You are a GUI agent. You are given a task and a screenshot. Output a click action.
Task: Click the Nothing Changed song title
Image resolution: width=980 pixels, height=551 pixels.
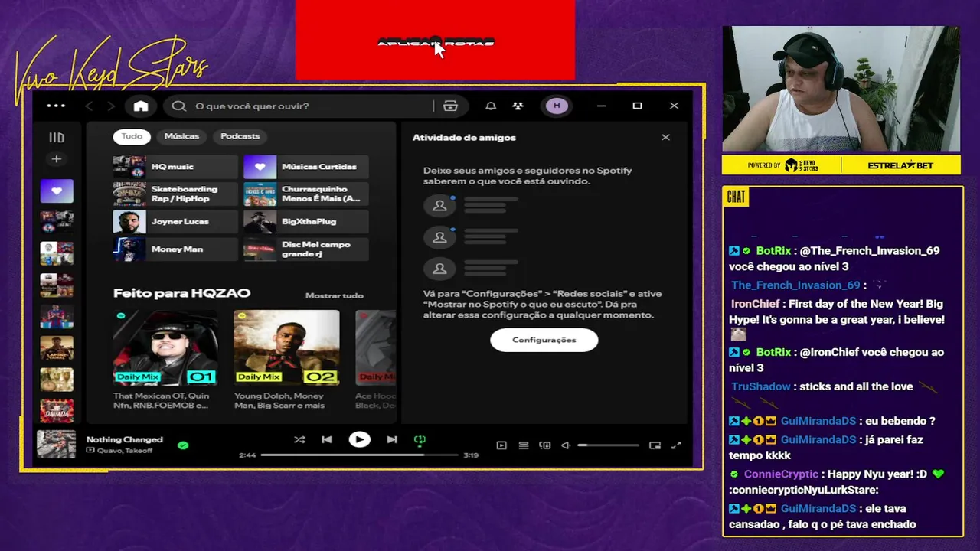tap(124, 439)
